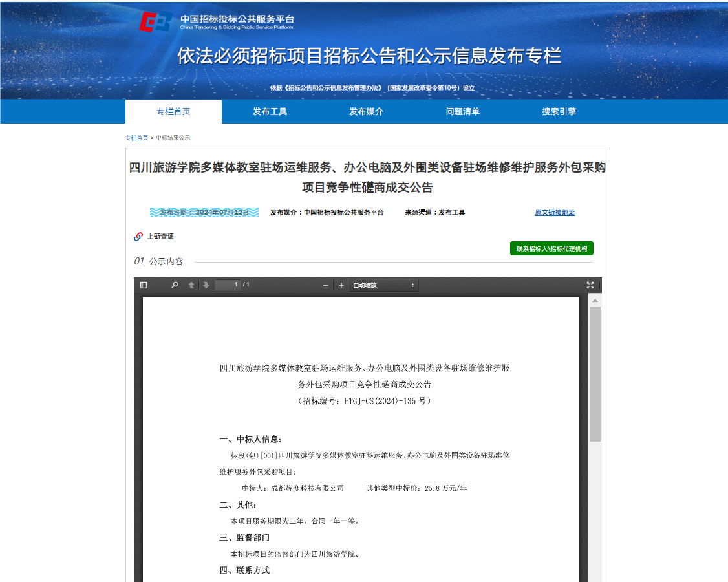Screen dimensions: 728x582
Task: Click the China Tendering platform logo
Action: (217, 22)
